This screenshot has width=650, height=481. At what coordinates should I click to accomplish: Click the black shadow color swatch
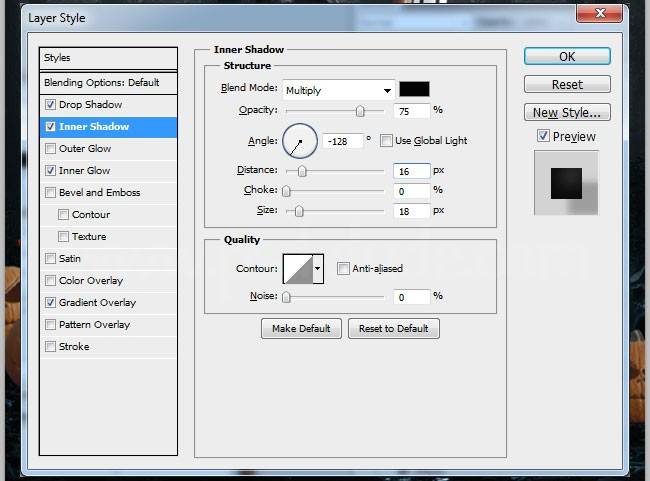point(414,90)
